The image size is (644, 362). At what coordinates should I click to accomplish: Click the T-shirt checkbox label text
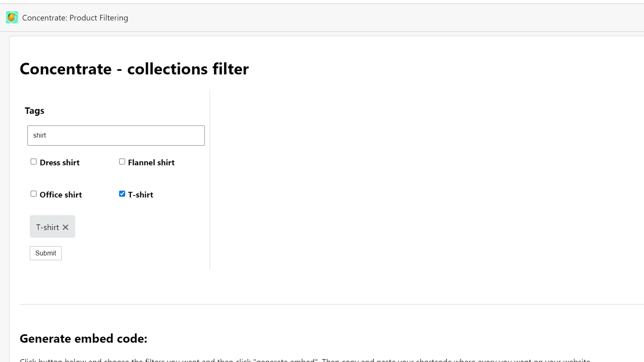140,195
